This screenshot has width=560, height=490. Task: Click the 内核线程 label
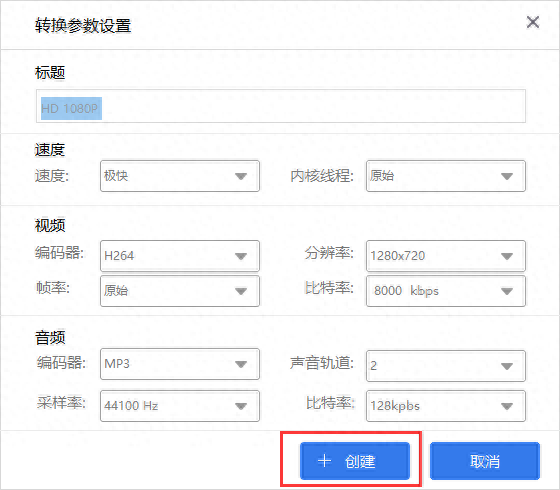[322, 176]
